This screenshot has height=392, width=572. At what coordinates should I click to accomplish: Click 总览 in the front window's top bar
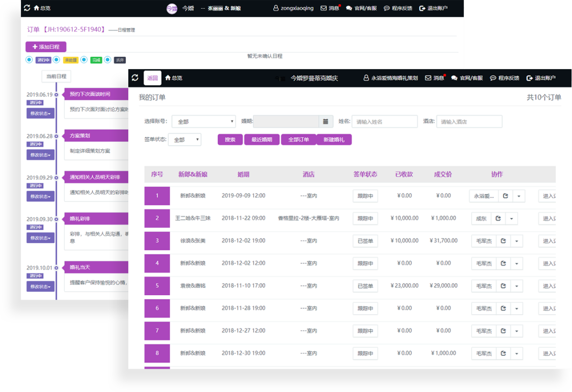(174, 78)
